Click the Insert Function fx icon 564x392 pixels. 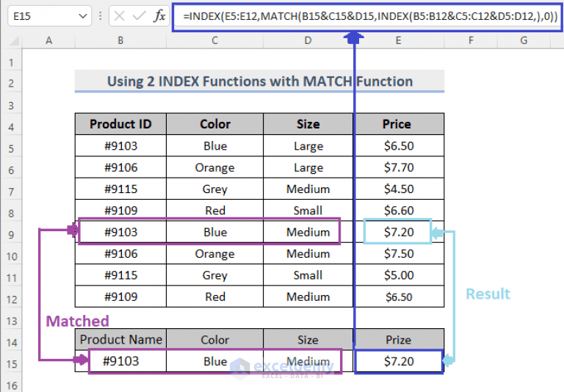pyautogui.click(x=159, y=16)
